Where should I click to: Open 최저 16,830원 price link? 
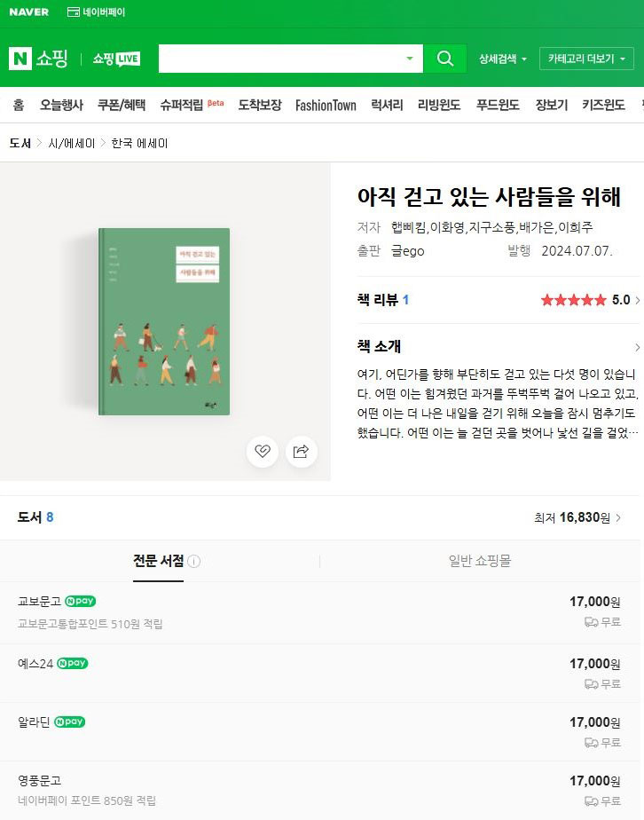click(x=577, y=517)
